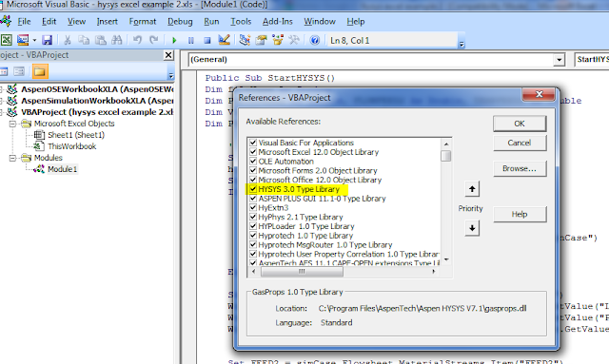Click the references list horizontal scrollbar thumb
Viewport: 609px width, 364px height.
pos(302,272)
